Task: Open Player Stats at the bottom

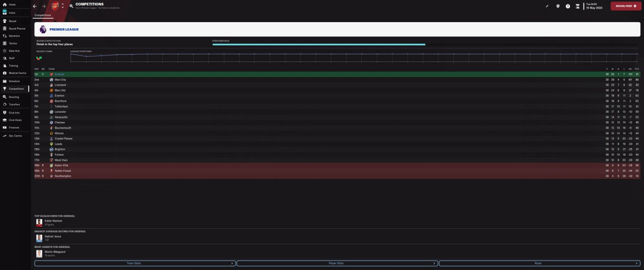Action: [x=337, y=263]
